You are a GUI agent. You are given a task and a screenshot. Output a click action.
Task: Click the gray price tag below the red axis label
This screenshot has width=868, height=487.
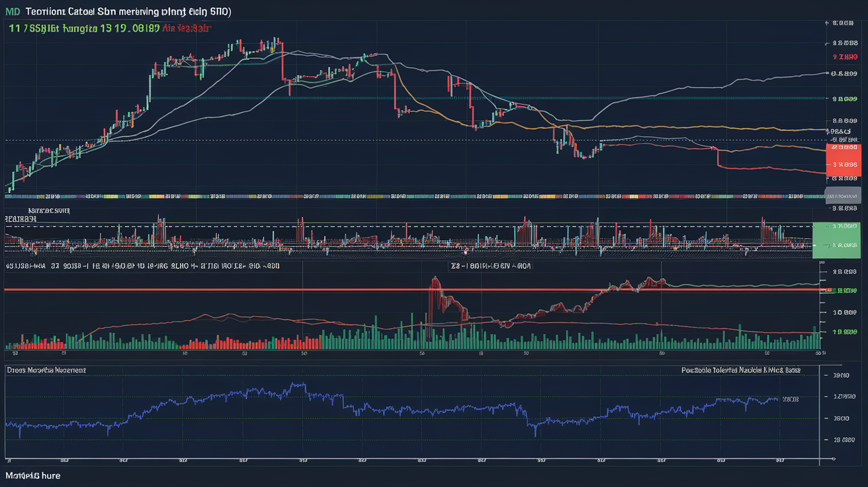[844, 195]
